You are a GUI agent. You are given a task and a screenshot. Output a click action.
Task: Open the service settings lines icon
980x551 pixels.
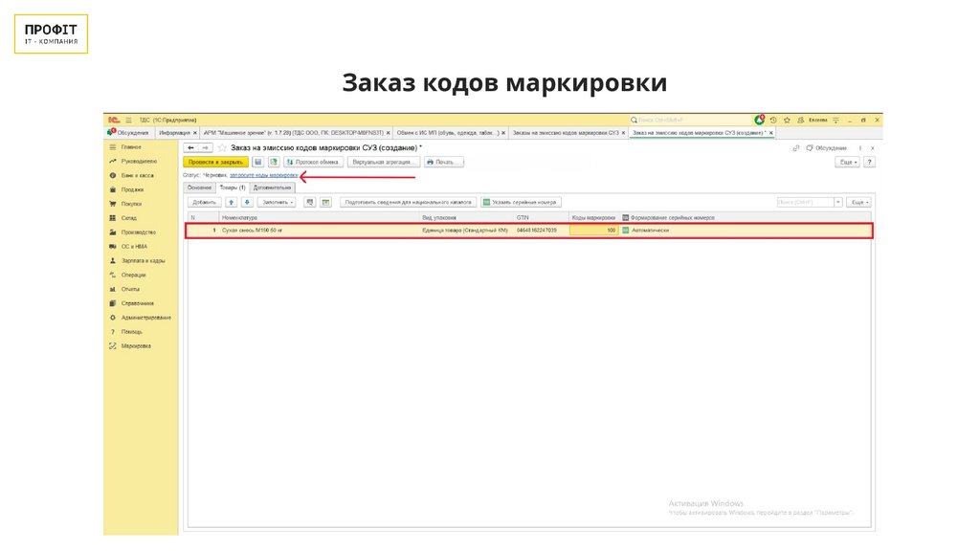point(835,120)
